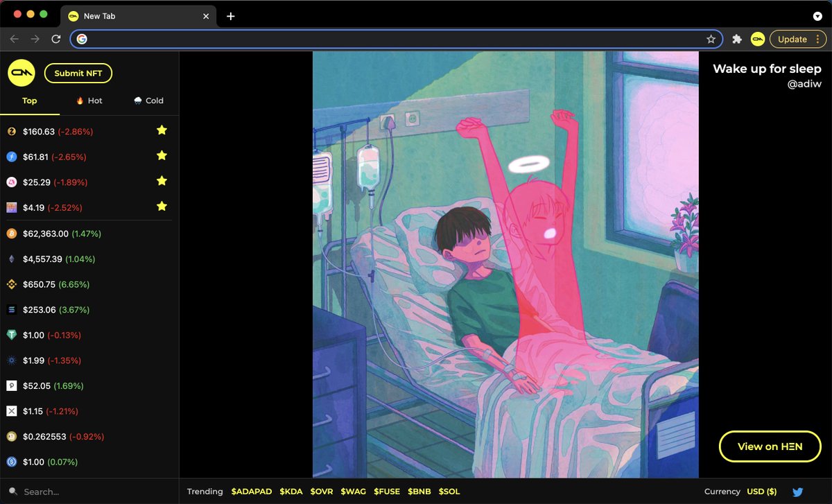
Task: Open the trending $KDA link
Action: pyautogui.click(x=291, y=492)
